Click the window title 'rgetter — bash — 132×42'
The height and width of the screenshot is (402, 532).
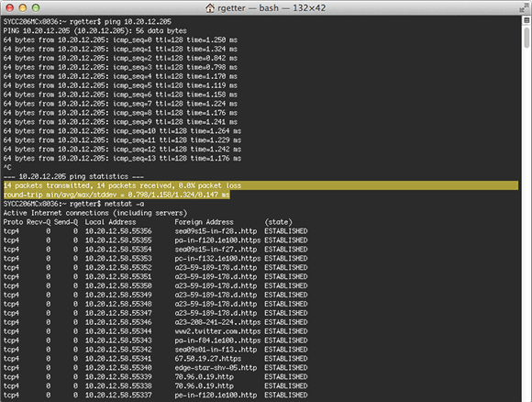(272, 8)
